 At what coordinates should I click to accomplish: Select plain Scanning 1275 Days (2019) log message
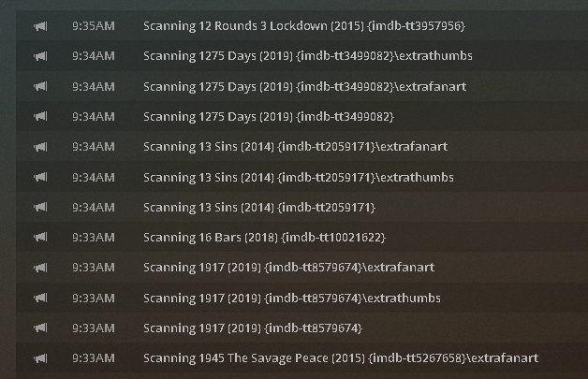[269, 117]
